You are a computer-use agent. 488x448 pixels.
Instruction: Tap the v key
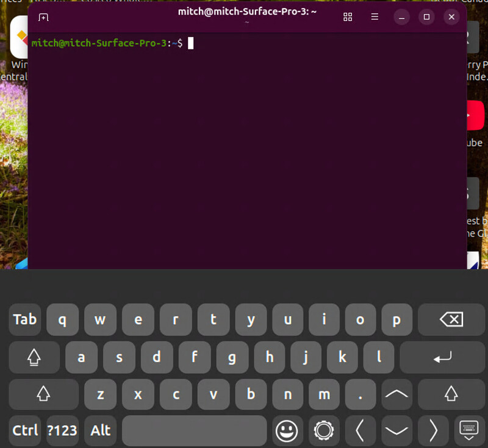(x=213, y=394)
